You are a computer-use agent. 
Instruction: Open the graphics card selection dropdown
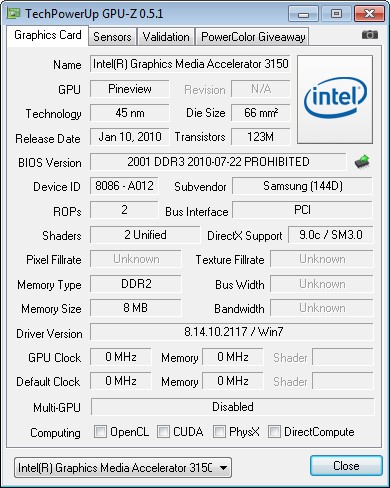coord(123,467)
